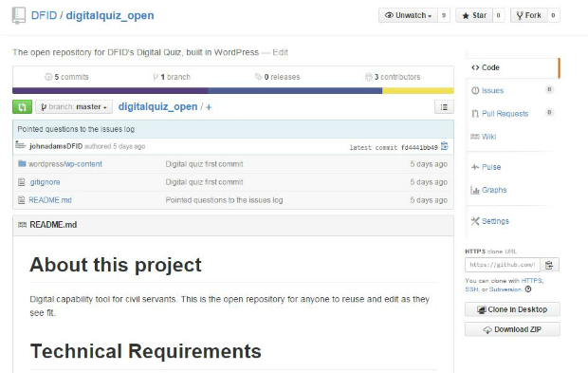Open the repository Settings
This screenshot has height=373, width=588.
[x=495, y=221]
